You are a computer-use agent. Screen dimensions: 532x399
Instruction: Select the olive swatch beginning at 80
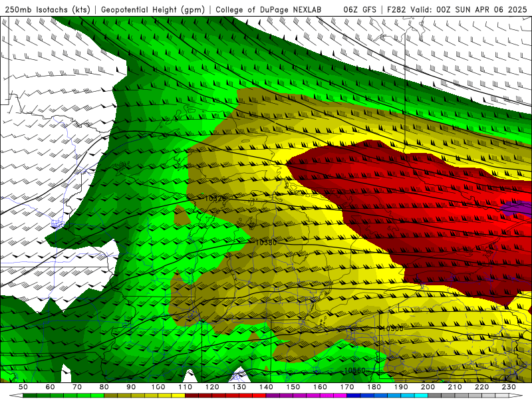[110, 395]
